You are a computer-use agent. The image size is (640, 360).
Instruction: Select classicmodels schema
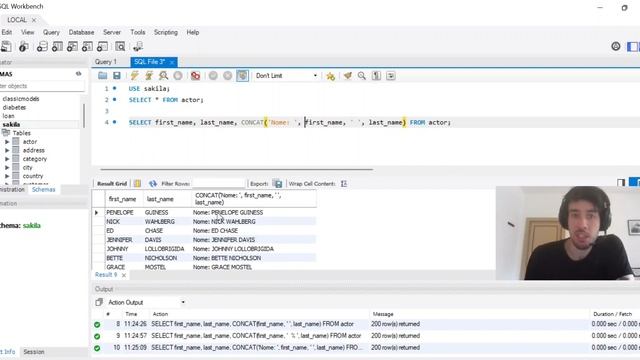pyautogui.click(x=21, y=99)
